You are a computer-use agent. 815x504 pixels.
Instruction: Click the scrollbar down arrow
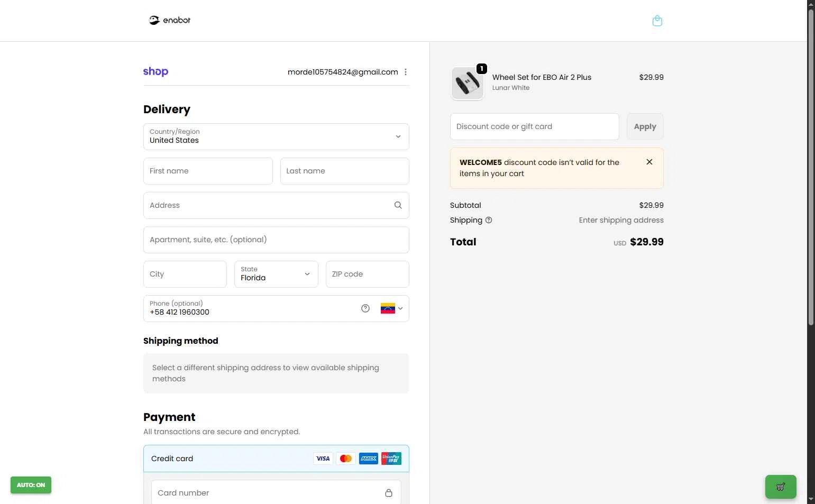point(811,499)
